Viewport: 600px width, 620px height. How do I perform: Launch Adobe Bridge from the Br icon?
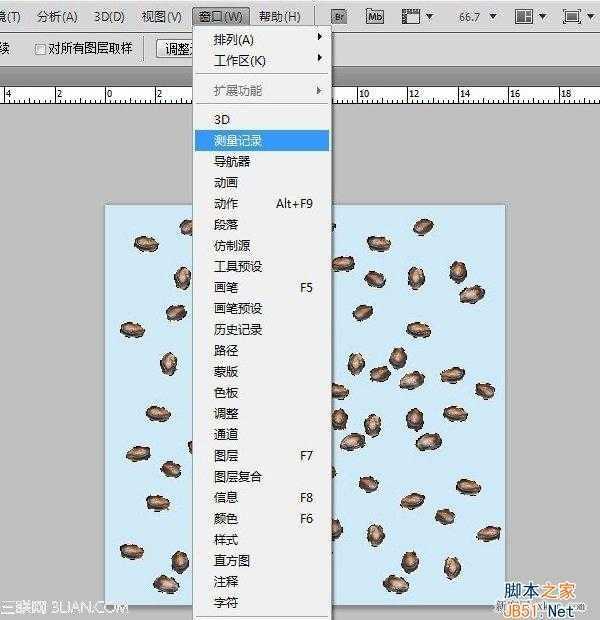coord(339,16)
